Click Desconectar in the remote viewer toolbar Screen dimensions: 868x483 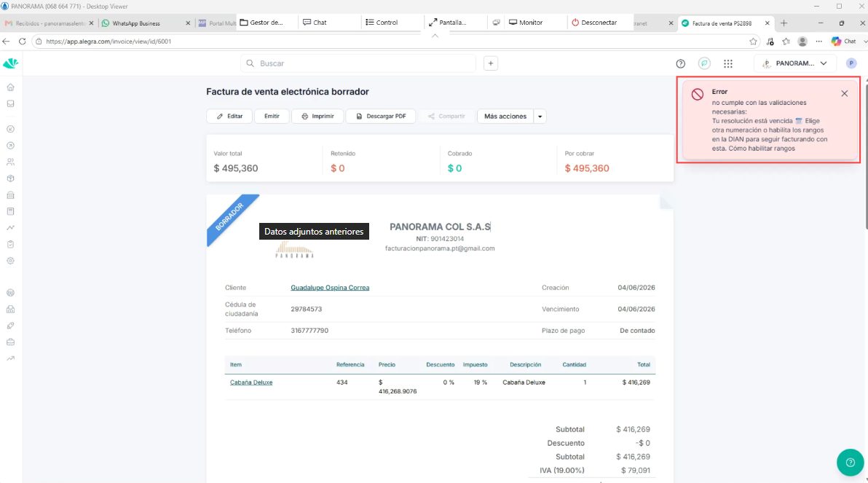click(594, 22)
